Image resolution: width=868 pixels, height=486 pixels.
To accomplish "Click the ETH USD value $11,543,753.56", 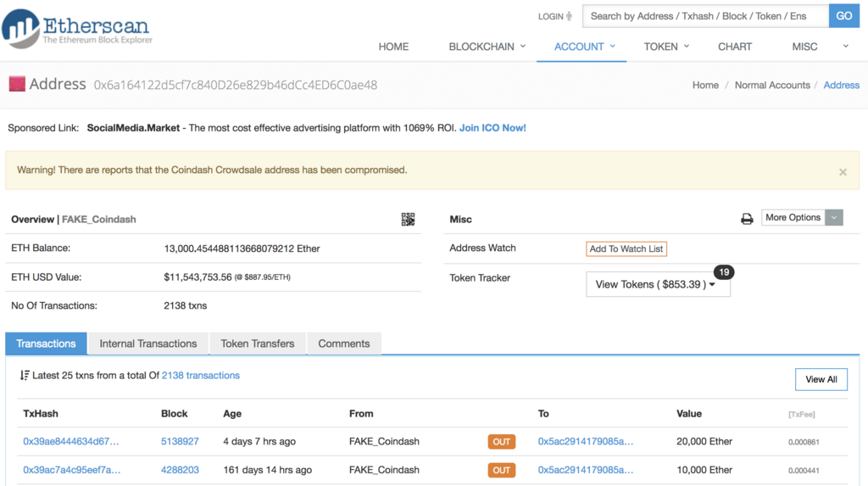I will pos(198,277).
